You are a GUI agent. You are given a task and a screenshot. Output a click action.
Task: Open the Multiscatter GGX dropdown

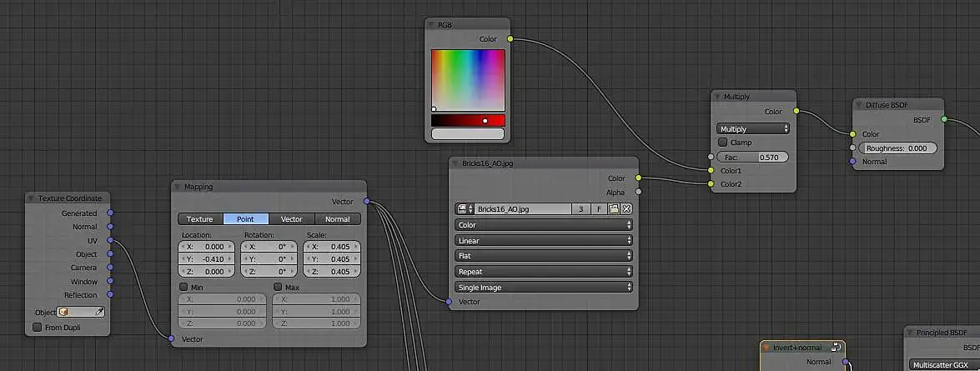pos(944,364)
